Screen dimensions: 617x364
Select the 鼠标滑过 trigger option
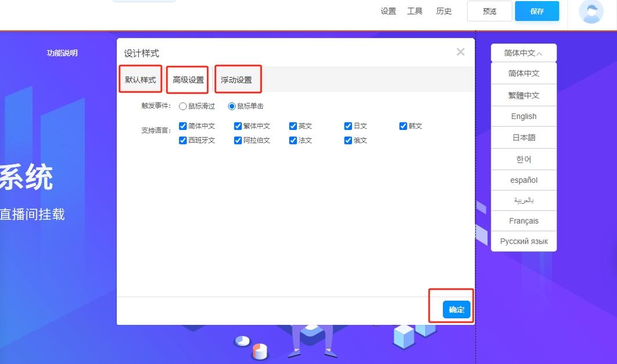coord(182,106)
